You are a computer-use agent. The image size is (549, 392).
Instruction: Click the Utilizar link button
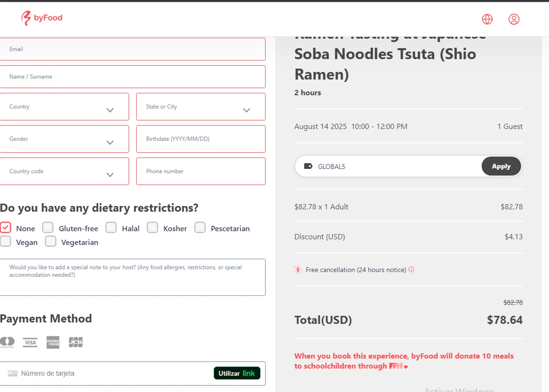(237, 373)
